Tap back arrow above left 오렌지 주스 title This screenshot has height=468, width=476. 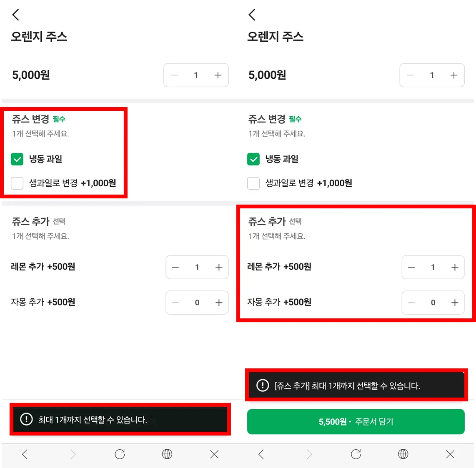(x=16, y=15)
